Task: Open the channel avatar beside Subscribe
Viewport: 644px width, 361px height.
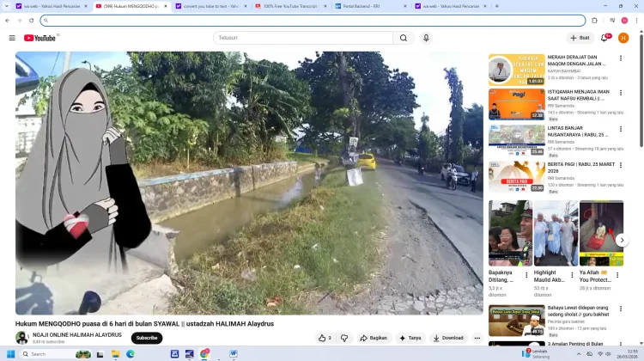Action: [21, 338]
